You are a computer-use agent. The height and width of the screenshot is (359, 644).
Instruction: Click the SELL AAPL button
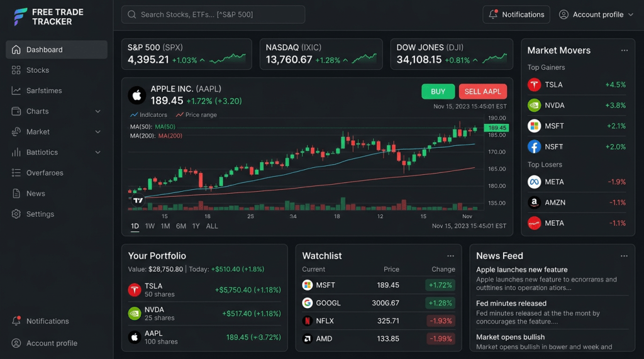click(482, 92)
